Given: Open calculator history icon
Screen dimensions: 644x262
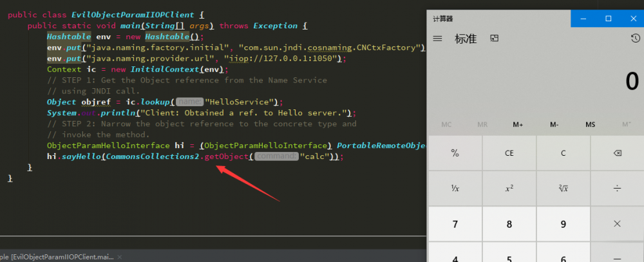Looking at the screenshot, I should pos(635,38).
